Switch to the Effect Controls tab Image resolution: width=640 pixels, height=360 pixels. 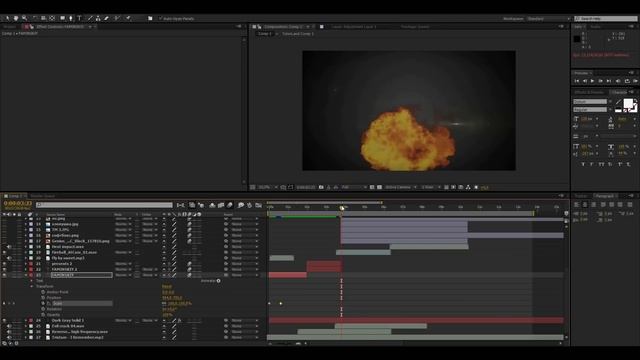click(x=60, y=27)
